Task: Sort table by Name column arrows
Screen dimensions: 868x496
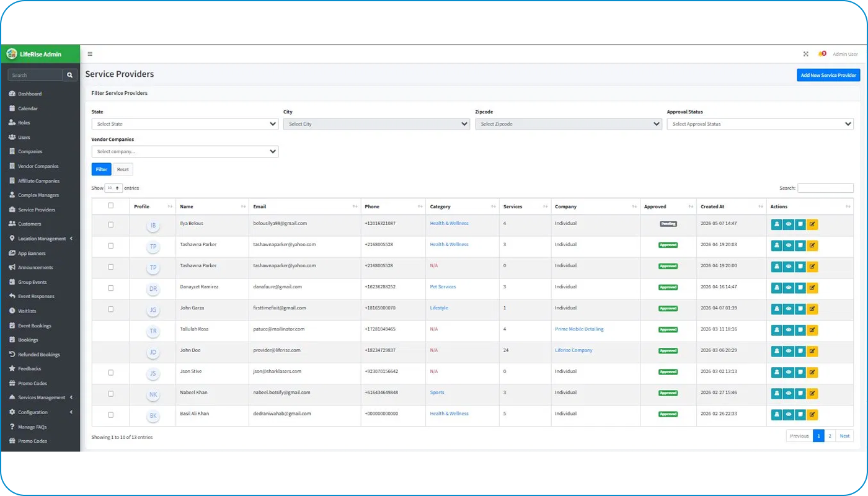Action: pos(244,206)
